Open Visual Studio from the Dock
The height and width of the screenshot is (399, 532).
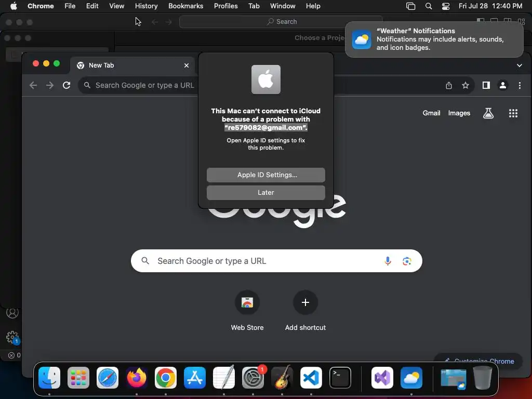coord(382,378)
